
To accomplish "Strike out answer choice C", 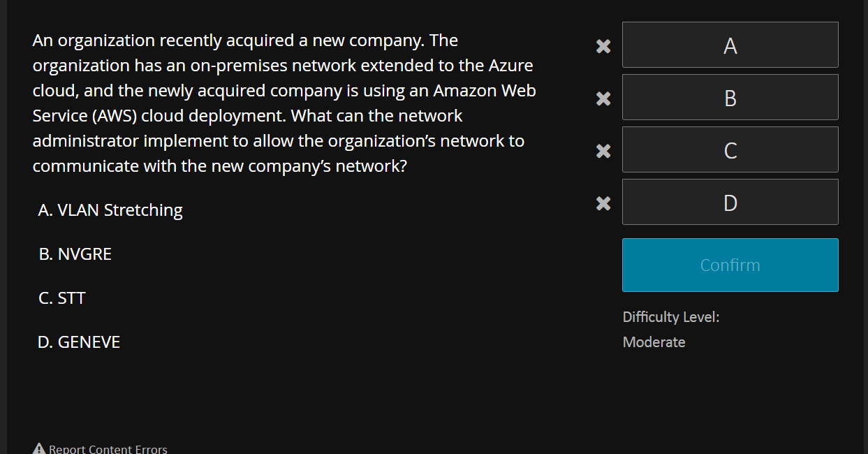I will point(602,151).
